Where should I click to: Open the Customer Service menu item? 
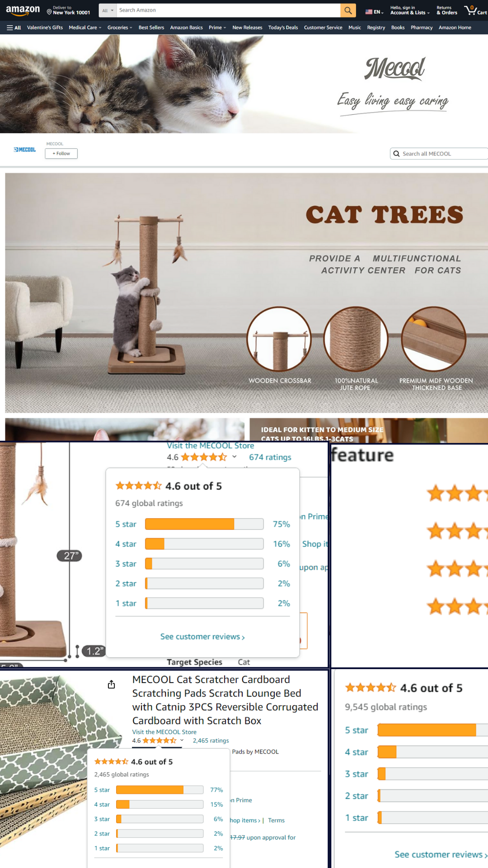pyautogui.click(x=323, y=28)
